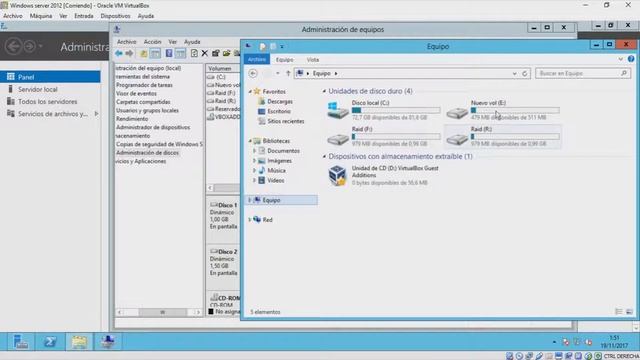Expand arrow beside Servicios de archivos

point(96,113)
